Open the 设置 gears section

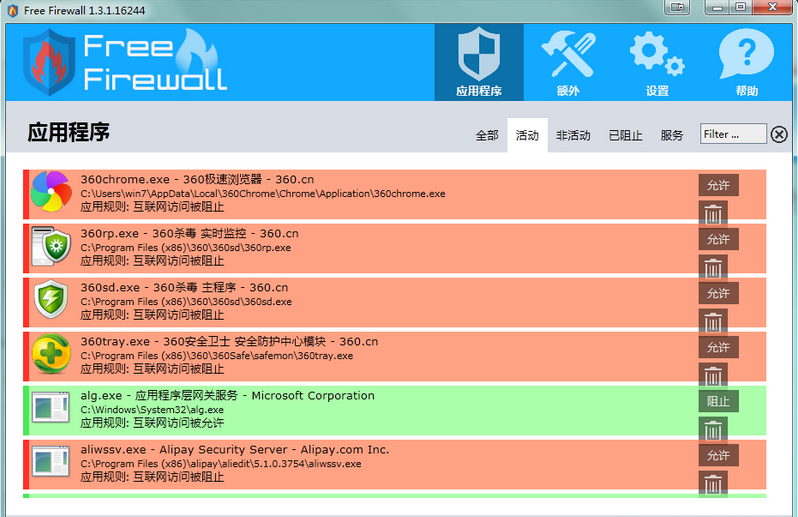656,63
